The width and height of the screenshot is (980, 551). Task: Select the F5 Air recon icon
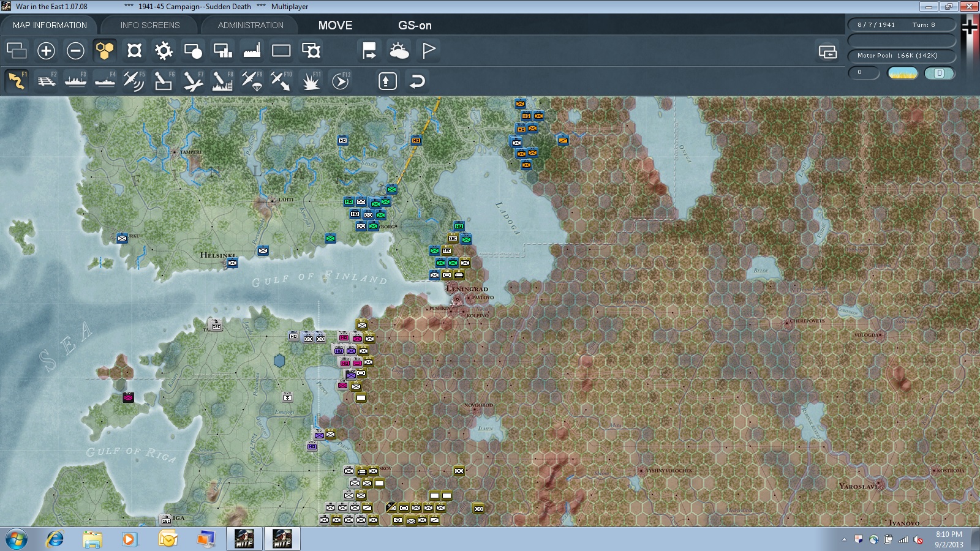[134, 81]
